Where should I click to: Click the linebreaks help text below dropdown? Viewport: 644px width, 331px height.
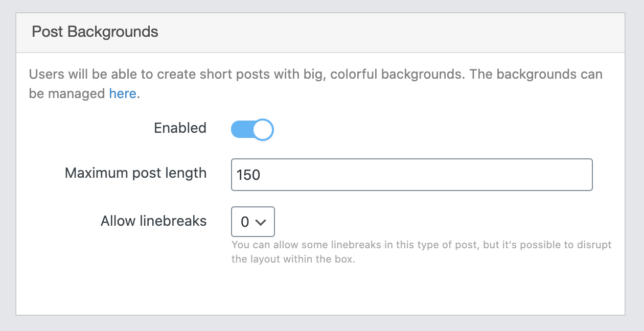point(421,245)
